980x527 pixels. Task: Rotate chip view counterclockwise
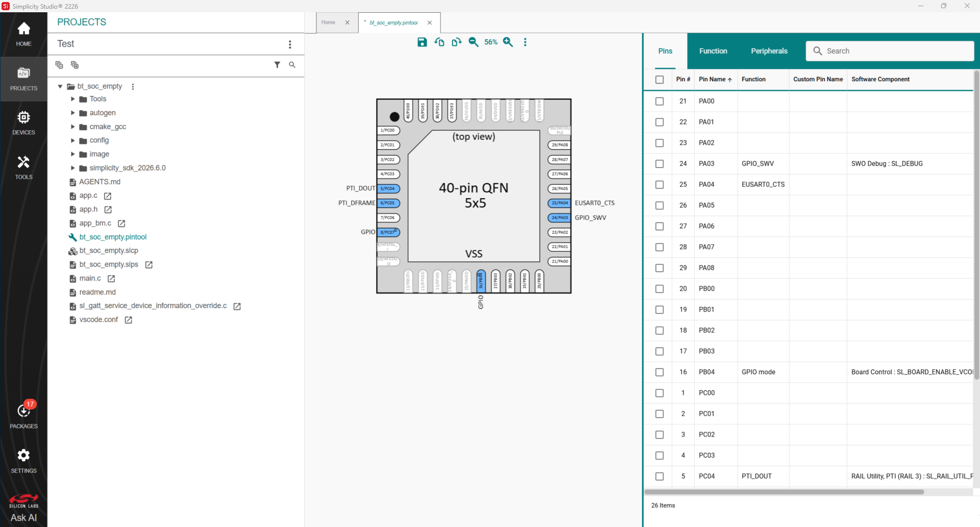click(x=439, y=42)
